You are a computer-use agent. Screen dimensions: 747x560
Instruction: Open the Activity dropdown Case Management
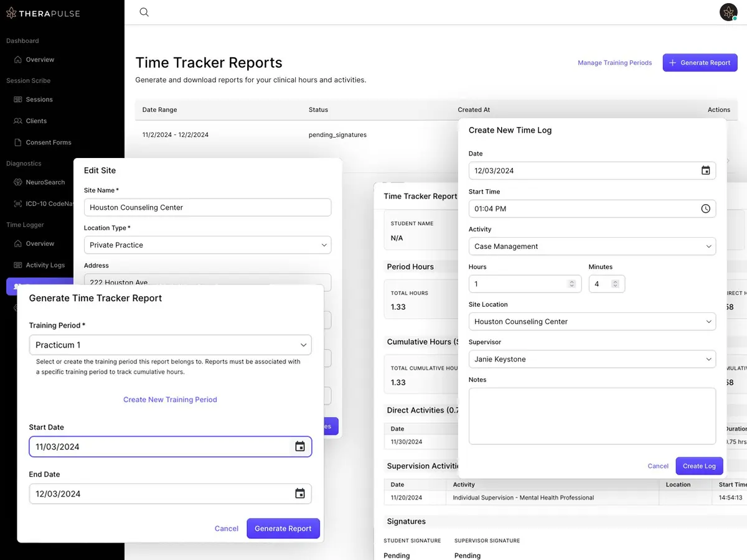(x=592, y=246)
